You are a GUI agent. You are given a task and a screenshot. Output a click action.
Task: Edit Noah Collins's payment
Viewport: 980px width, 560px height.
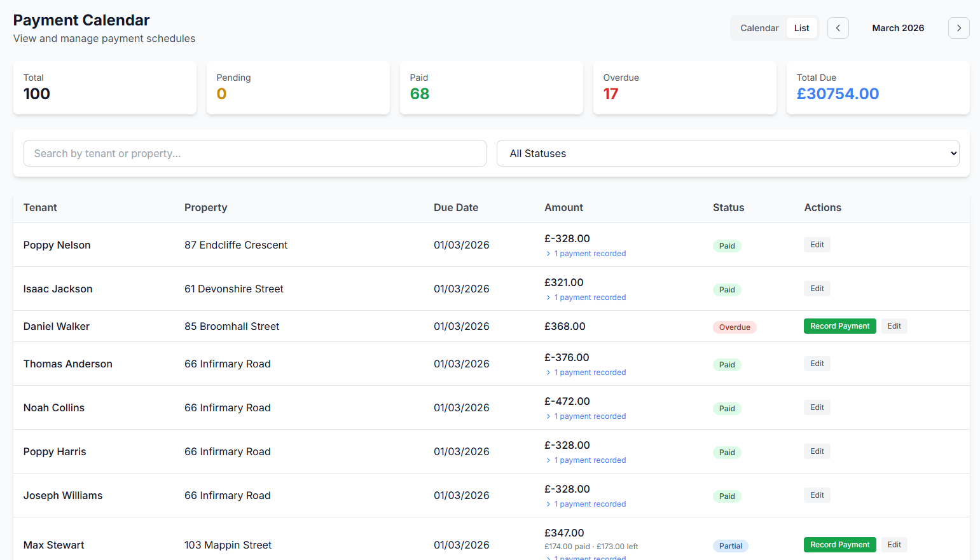(x=817, y=407)
